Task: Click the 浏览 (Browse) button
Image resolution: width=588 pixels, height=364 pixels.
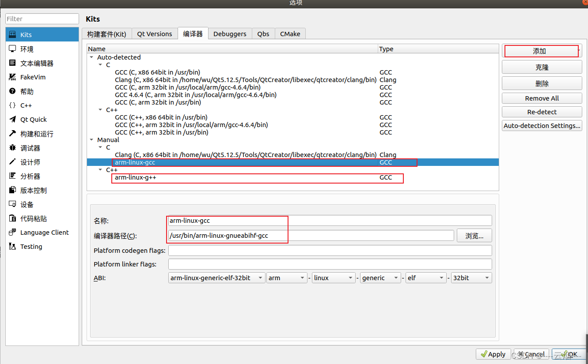Action: pos(474,235)
